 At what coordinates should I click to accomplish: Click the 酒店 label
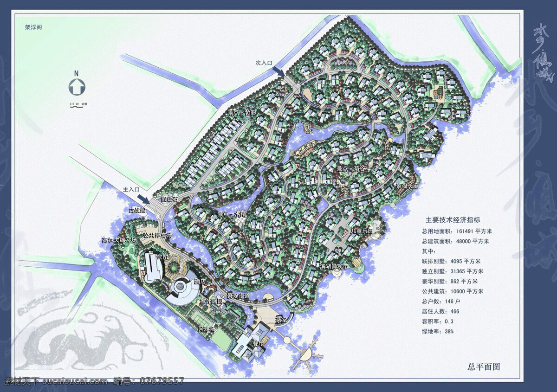tap(200, 282)
